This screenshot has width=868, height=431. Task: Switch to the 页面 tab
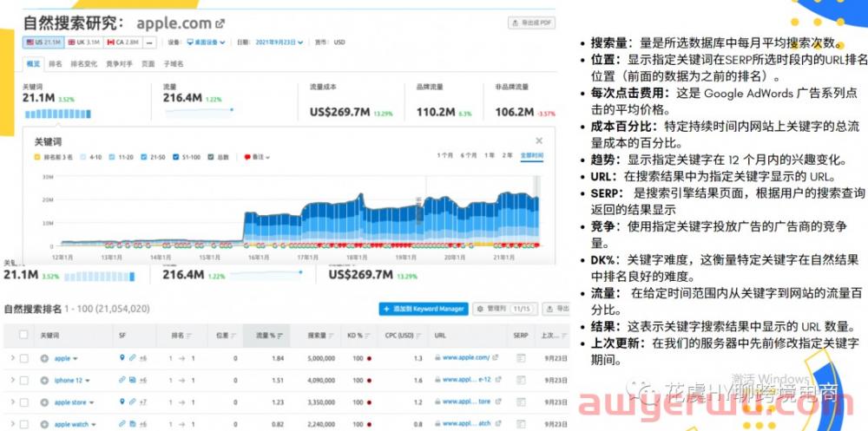pos(148,63)
